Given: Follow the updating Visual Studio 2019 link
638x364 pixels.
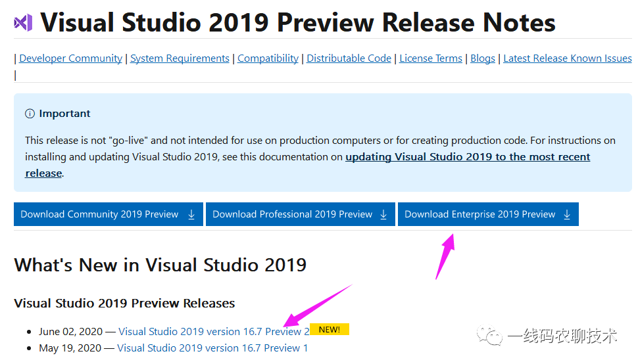Looking at the screenshot, I should tap(468, 157).
